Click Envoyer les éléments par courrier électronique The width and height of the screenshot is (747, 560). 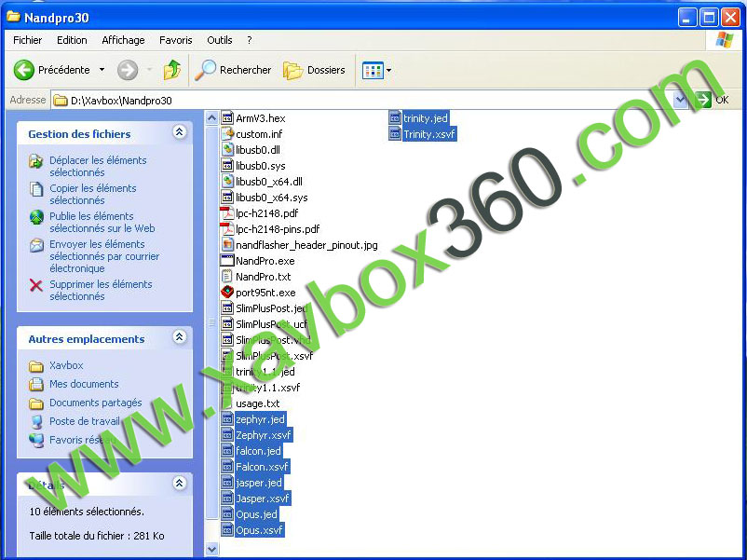pos(104,256)
